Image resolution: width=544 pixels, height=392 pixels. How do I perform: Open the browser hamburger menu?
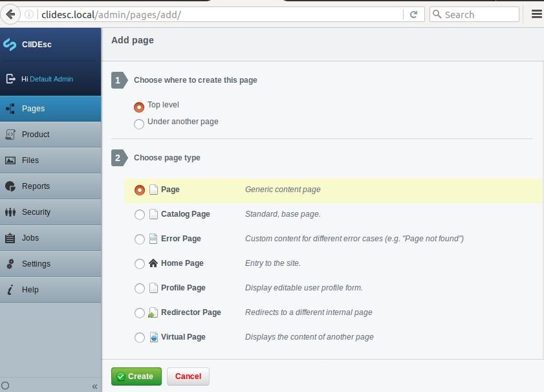536,14
